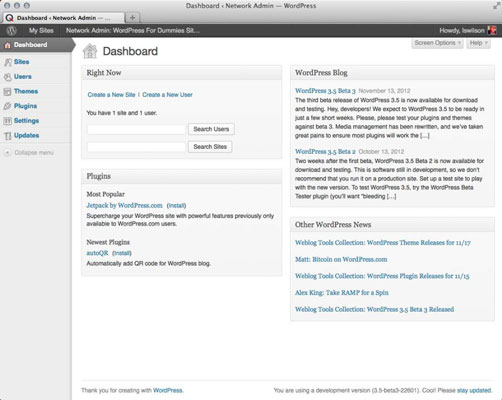Select the Dashboard ‹ Network Admin browser tab
Image resolution: width=502 pixels, height=400 pixels.
point(63,18)
